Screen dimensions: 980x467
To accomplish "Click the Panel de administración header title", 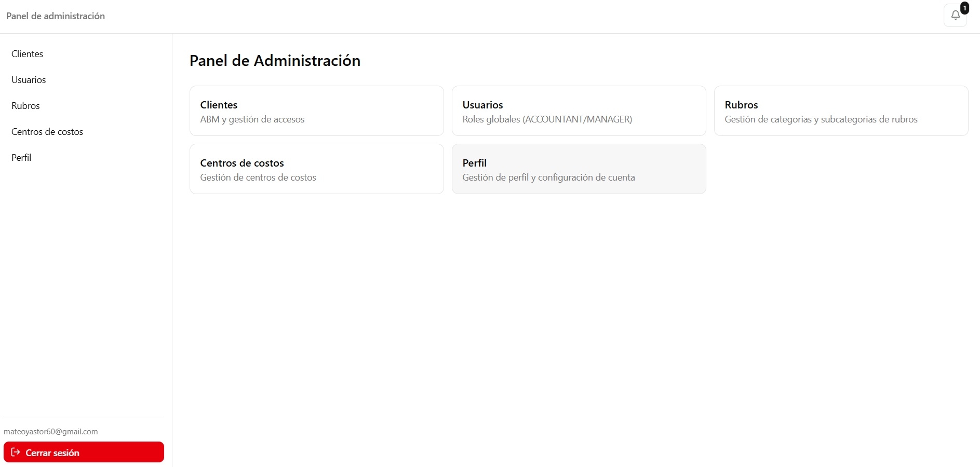I will tap(55, 16).
